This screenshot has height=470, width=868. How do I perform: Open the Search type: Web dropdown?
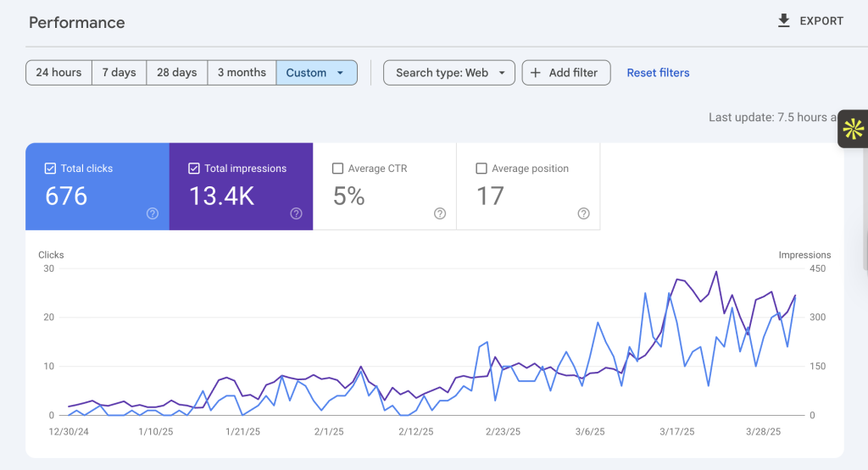point(449,73)
